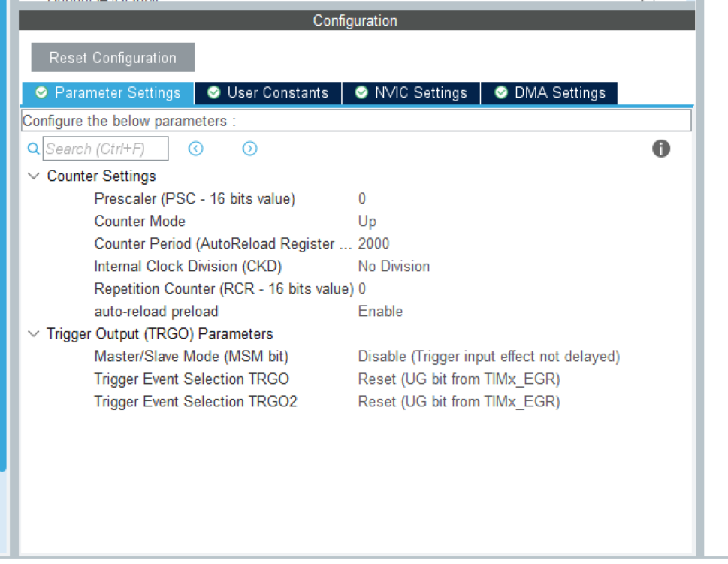Click the previous search result arrow
Screen dimensions: 728x564
196,149
